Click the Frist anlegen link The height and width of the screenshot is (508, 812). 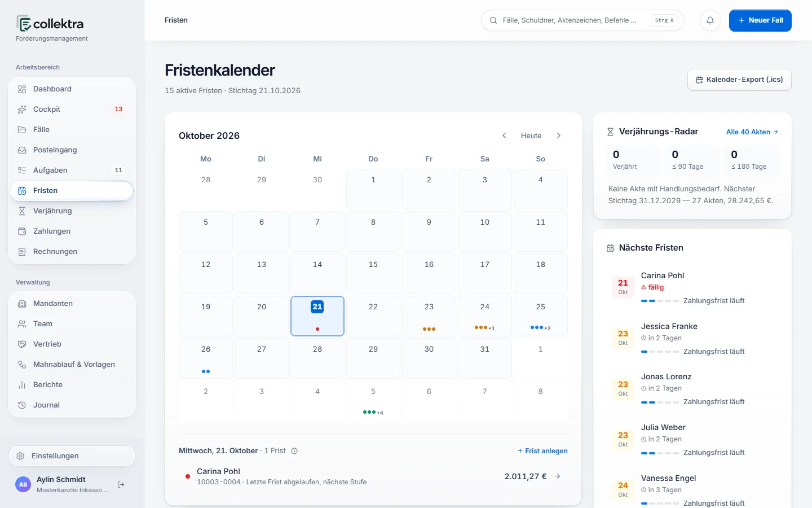(542, 451)
